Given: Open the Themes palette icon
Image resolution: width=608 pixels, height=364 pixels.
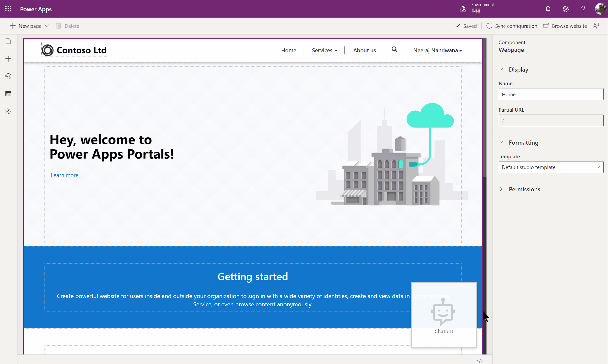Looking at the screenshot, I should click(x=8, y=76).
